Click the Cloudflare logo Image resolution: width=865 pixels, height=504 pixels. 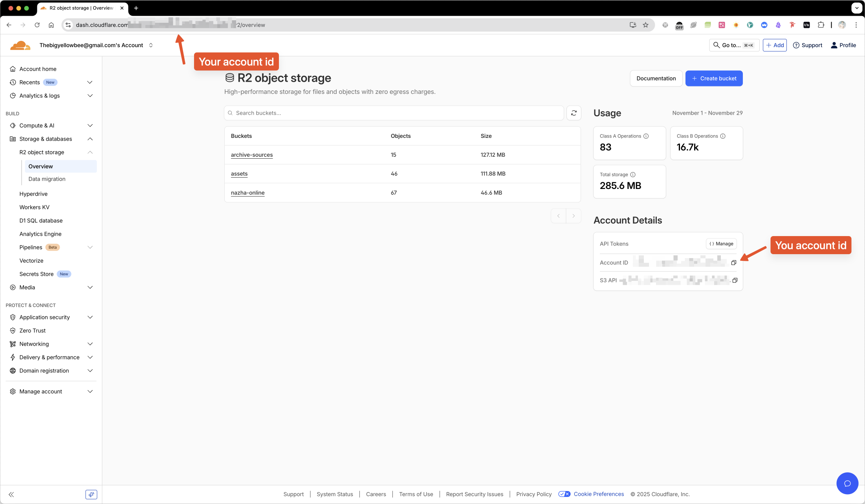[20, 46]
